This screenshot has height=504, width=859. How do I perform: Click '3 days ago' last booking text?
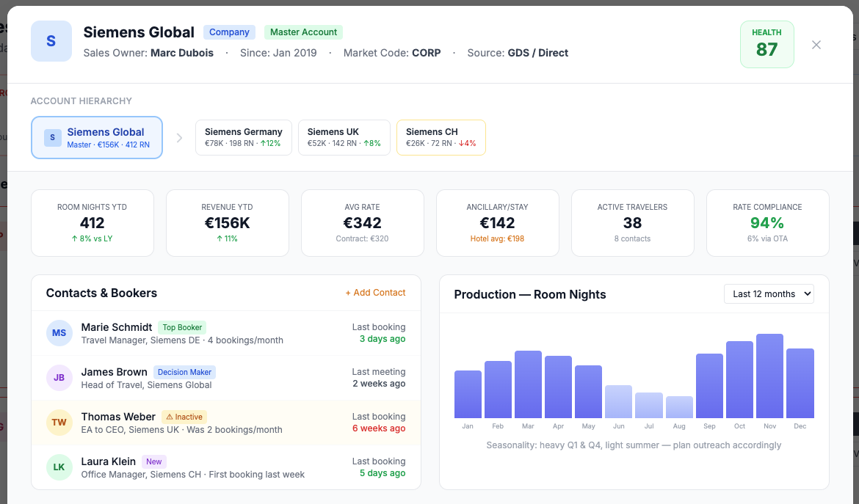click(x=383, y=339)
